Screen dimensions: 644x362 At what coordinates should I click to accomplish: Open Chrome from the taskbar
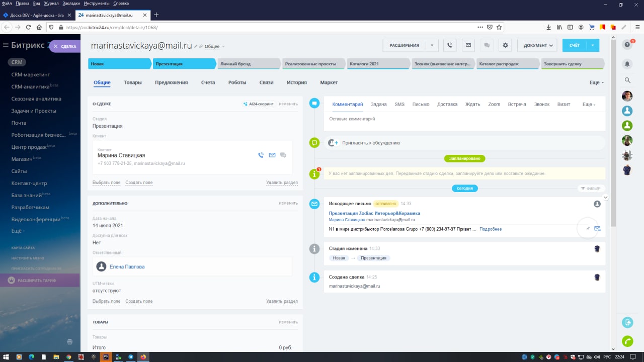(x=69, y=357)
